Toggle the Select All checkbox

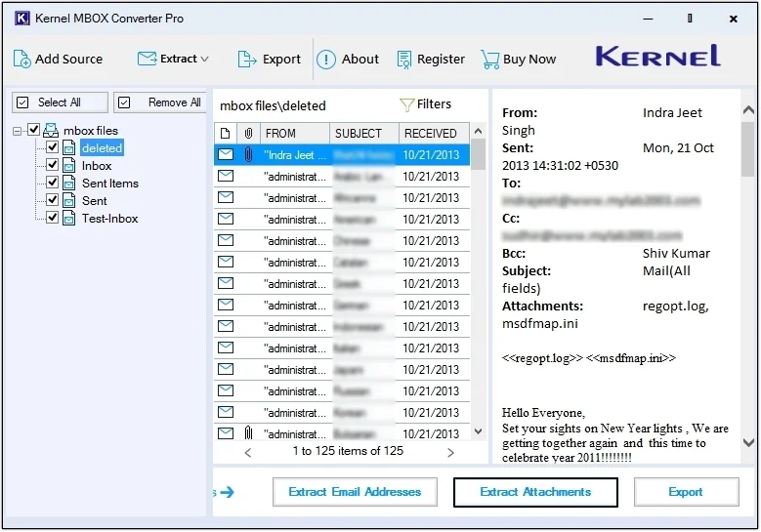(22, 102)
